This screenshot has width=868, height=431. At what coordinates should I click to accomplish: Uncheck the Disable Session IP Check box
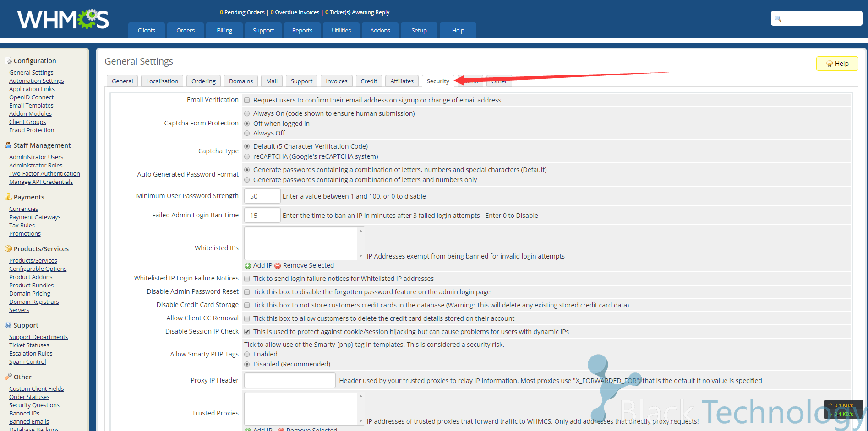tap(247, 332)
